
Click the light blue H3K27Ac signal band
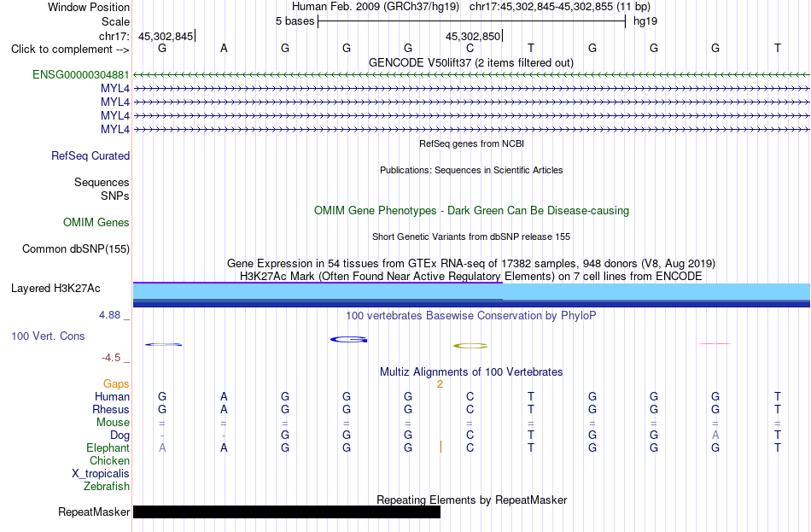472,291
